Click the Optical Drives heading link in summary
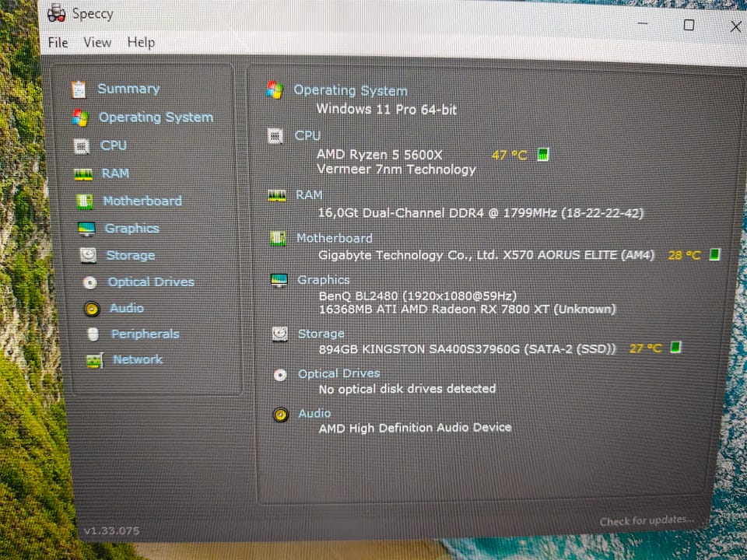 click(339, 373)
